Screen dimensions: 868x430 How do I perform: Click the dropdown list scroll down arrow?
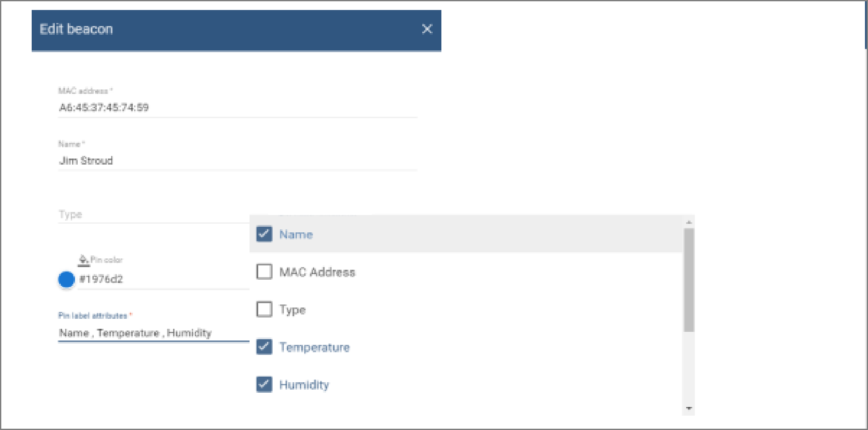point(689,408)
